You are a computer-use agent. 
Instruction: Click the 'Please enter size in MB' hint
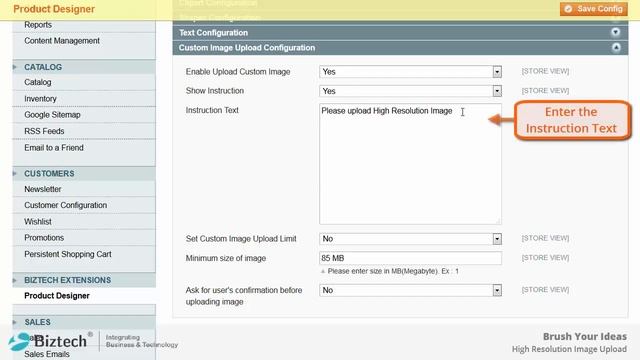[x=393, y=271]
